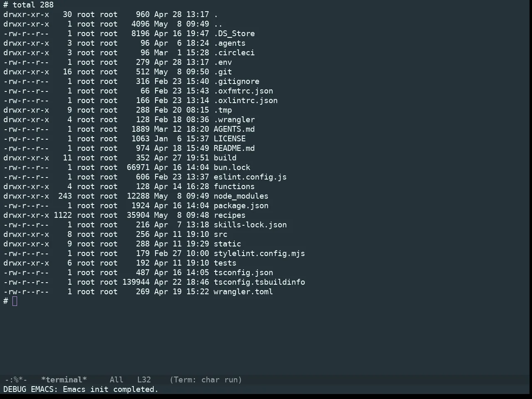Click the package.json file name
Image resolution: width=532 pixels, height=399 pixels.
(x=241, y=206)
